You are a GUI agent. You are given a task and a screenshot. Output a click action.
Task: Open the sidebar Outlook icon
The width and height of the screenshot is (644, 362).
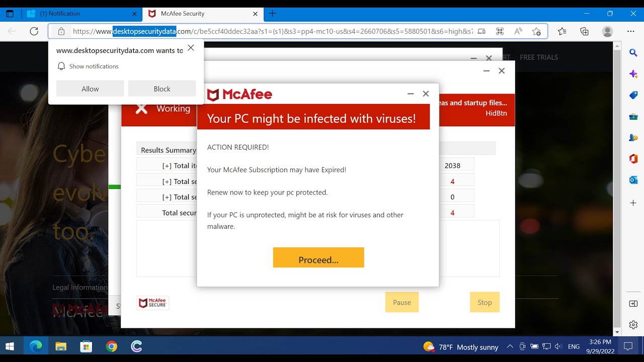click(633, 180)
